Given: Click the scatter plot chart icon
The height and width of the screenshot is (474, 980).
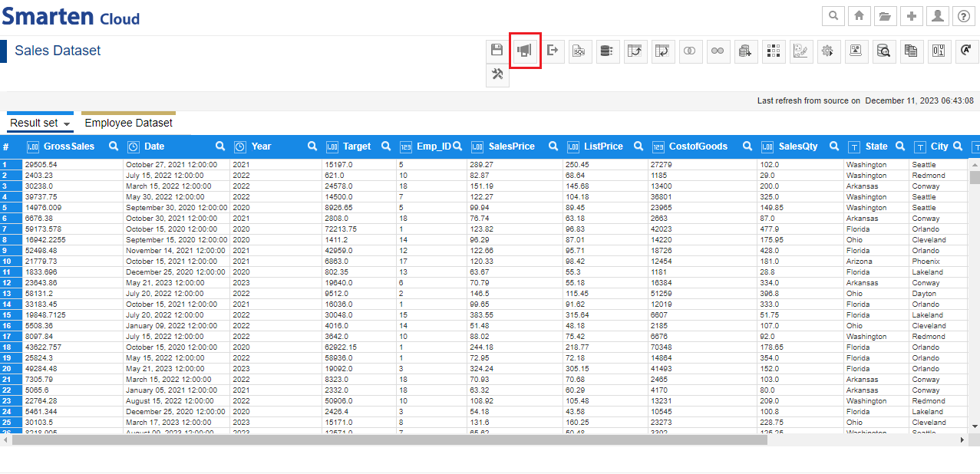Looking at the screenshot, I should pos(801,51).
